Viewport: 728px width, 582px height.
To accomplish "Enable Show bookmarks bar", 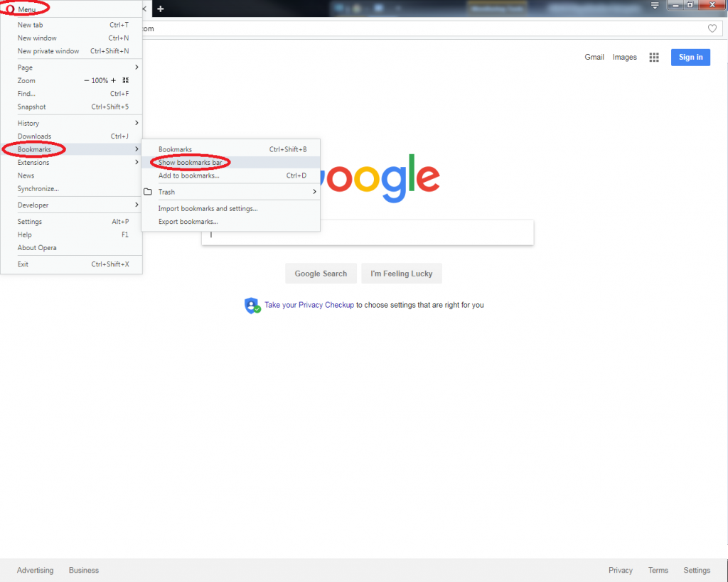I will point(190,162).
